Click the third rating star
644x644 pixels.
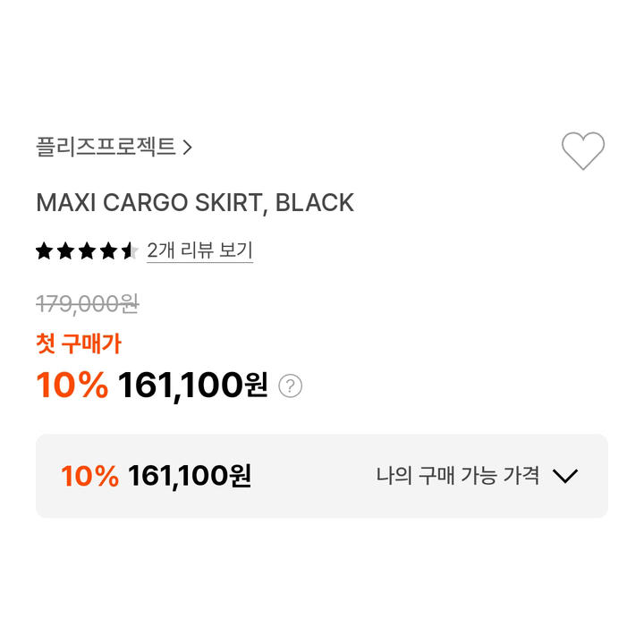tap(87, 250)
